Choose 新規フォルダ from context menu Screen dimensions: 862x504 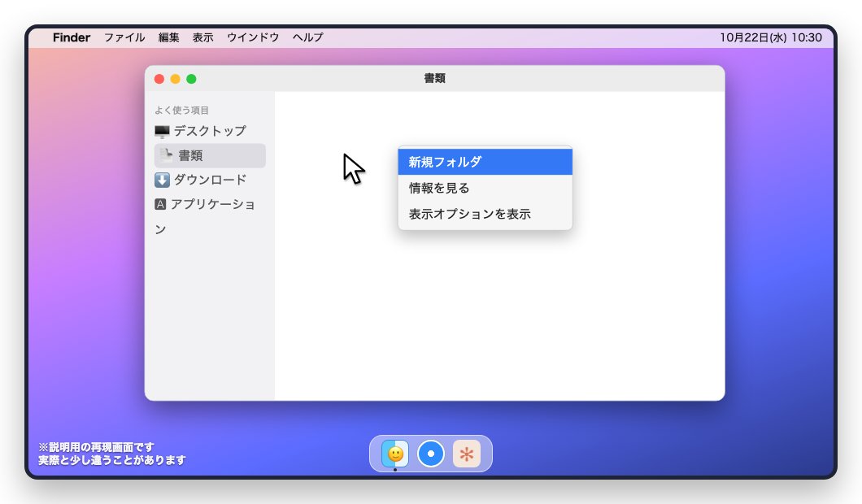point(485,162)
